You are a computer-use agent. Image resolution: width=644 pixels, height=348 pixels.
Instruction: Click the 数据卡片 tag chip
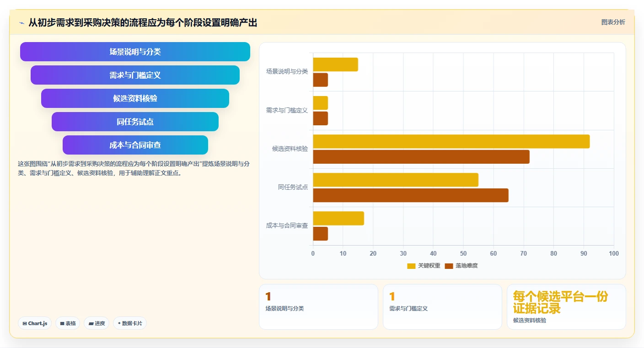pyautogui.click(x=130, y=323)
